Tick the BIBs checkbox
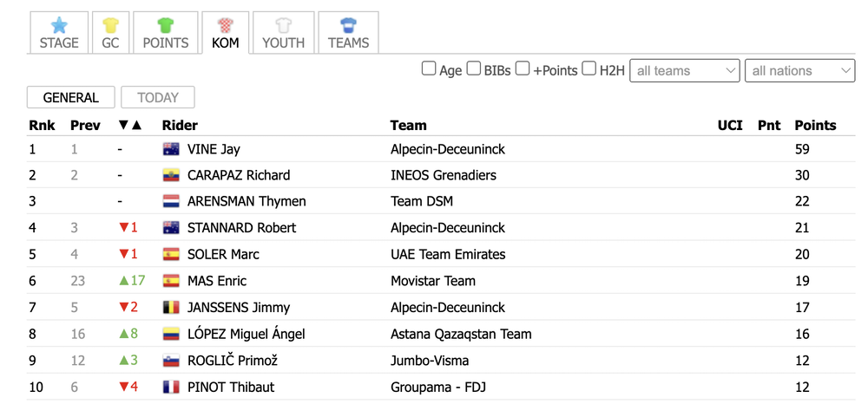 point(473,69)
